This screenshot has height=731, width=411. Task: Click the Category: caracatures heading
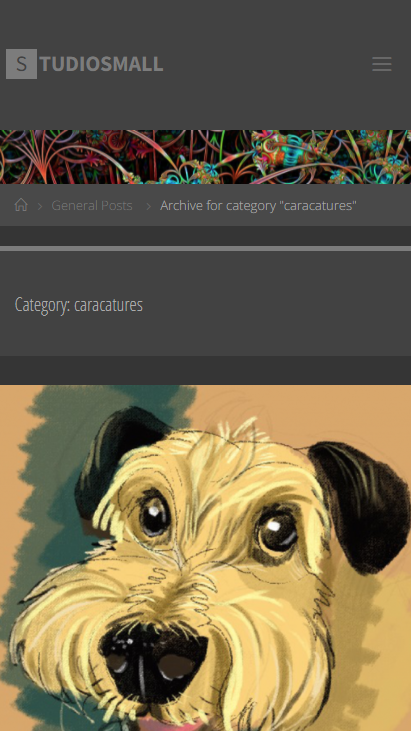[79, 304]
